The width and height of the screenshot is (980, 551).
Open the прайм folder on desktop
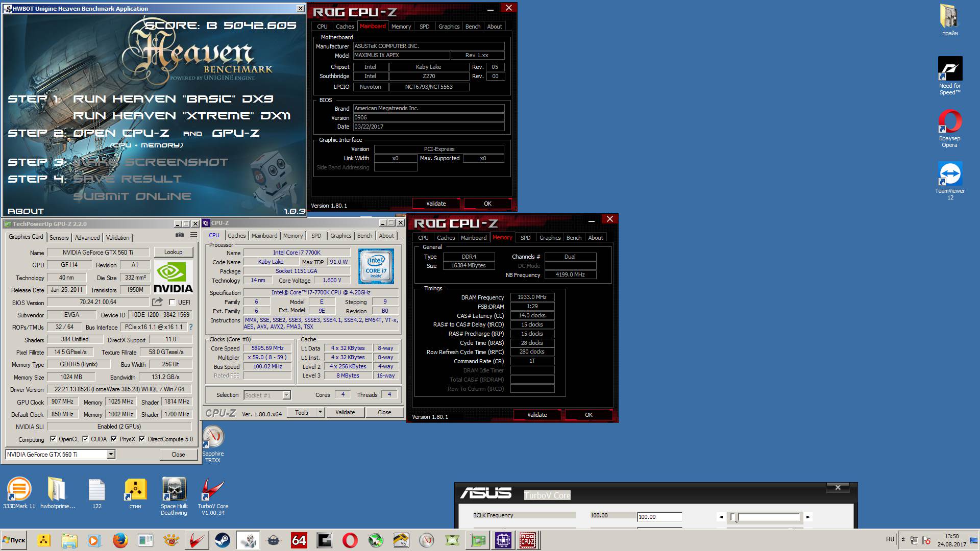coord(950,20)
